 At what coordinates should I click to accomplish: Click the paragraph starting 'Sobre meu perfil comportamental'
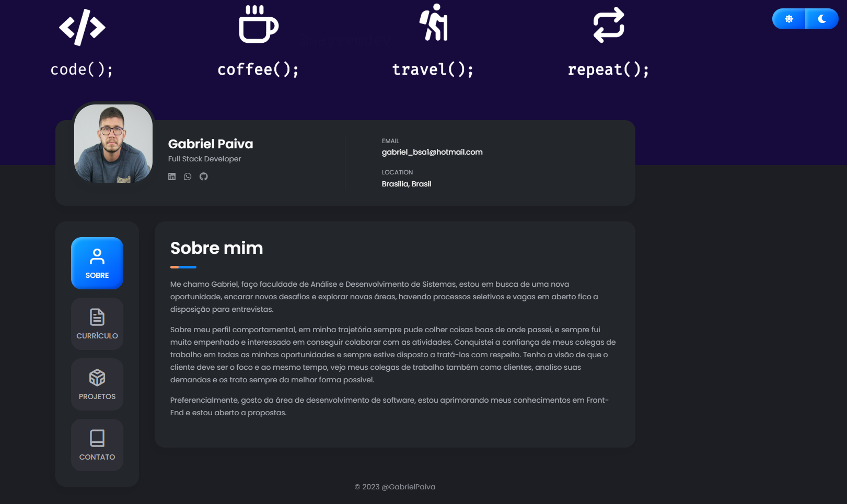coord(393,355)
